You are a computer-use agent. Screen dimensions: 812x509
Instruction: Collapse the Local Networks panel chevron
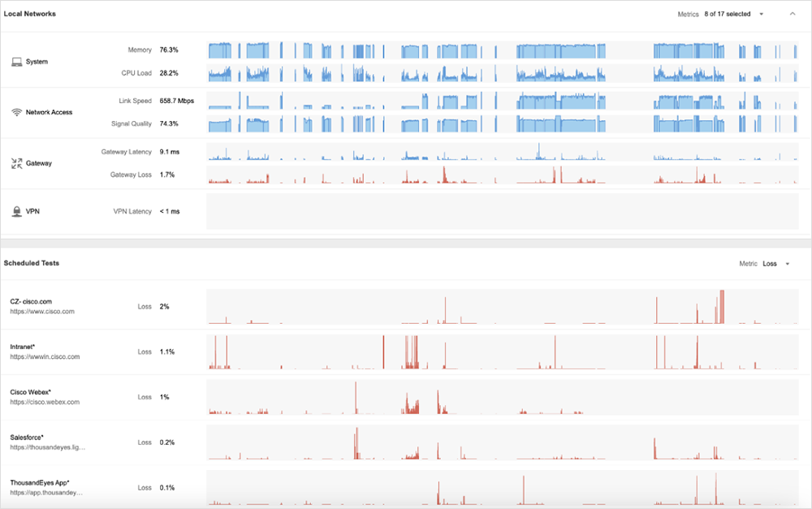click(793, 14)
